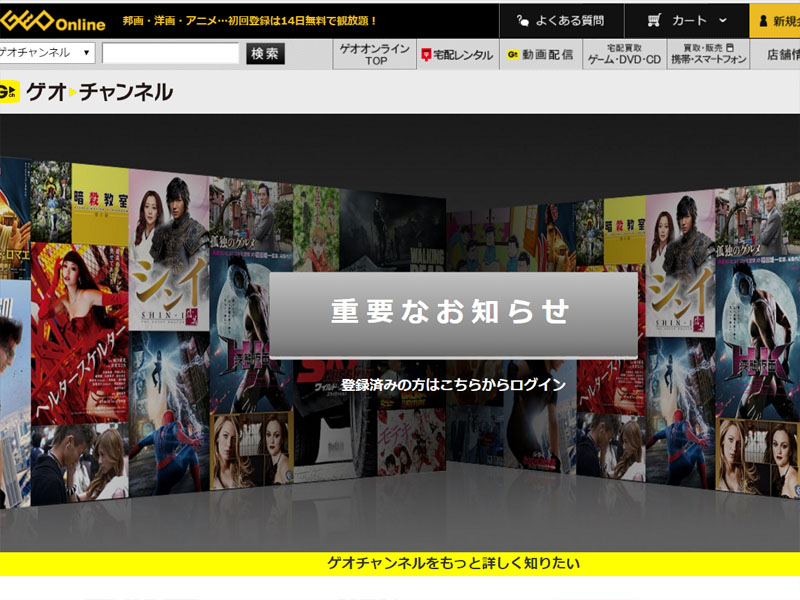800x600 pixels.
Task: Click the ヘルタースケルター red poster on left
Action: coord(80,334)
